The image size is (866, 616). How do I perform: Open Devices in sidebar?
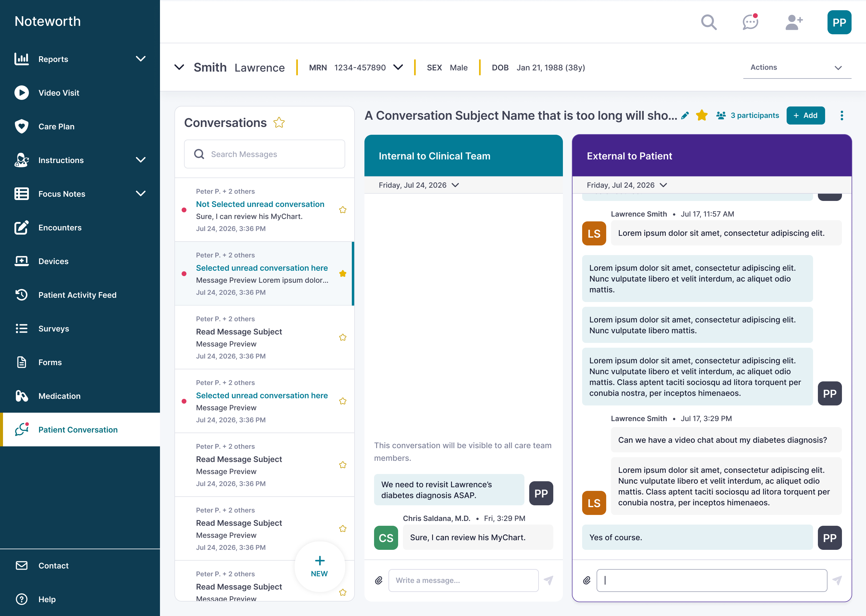(80, 261)
